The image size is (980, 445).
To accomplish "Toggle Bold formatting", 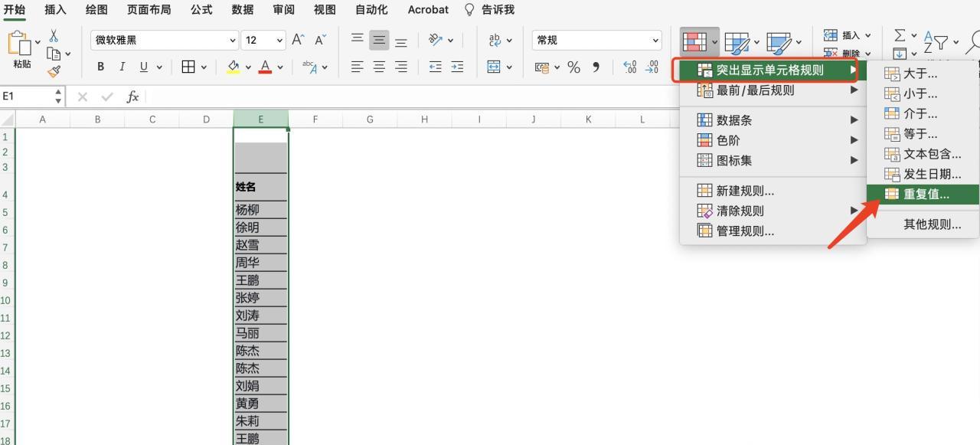I will [100, 67].
